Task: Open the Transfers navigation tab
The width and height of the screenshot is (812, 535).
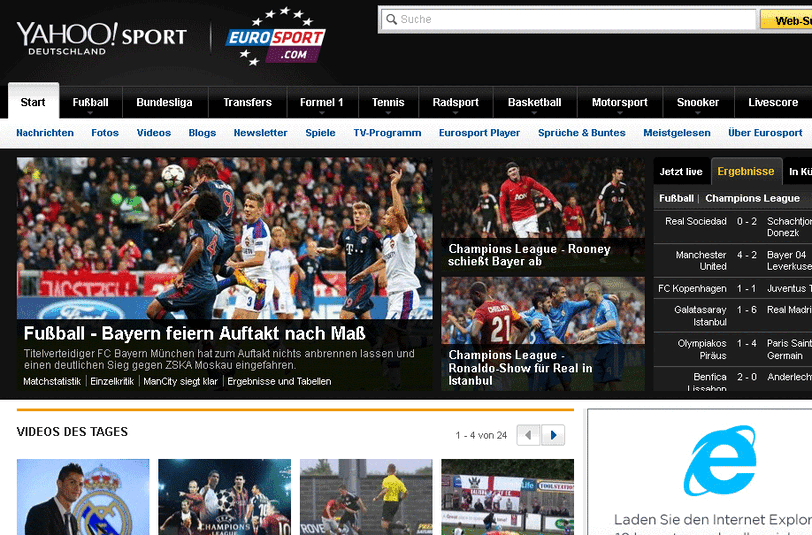Action: click(248, 103)
